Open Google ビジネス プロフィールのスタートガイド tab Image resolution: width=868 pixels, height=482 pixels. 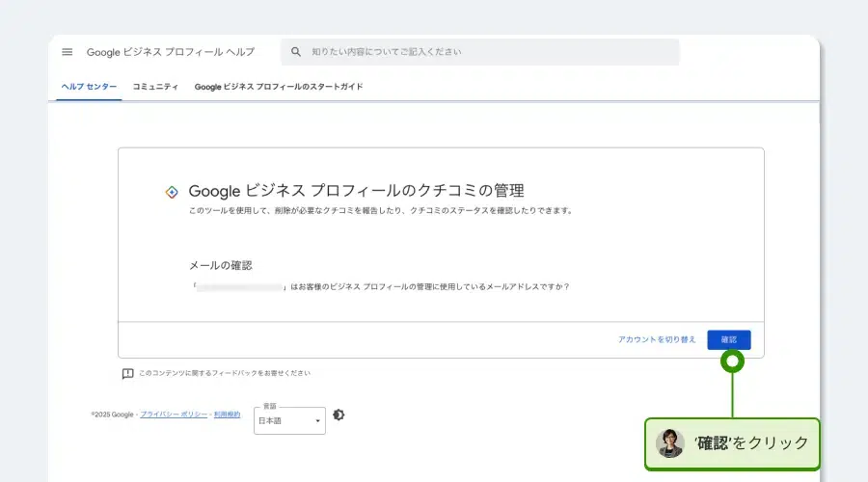coord(279,87)
